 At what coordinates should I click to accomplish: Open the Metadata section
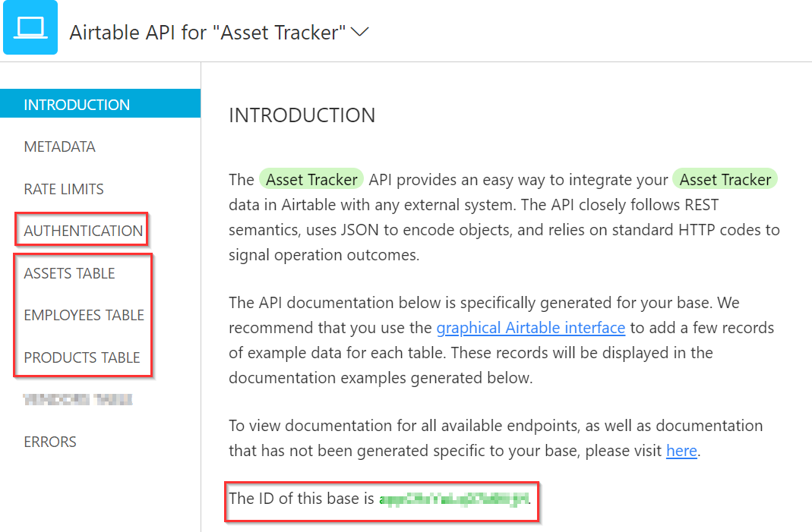59,146
